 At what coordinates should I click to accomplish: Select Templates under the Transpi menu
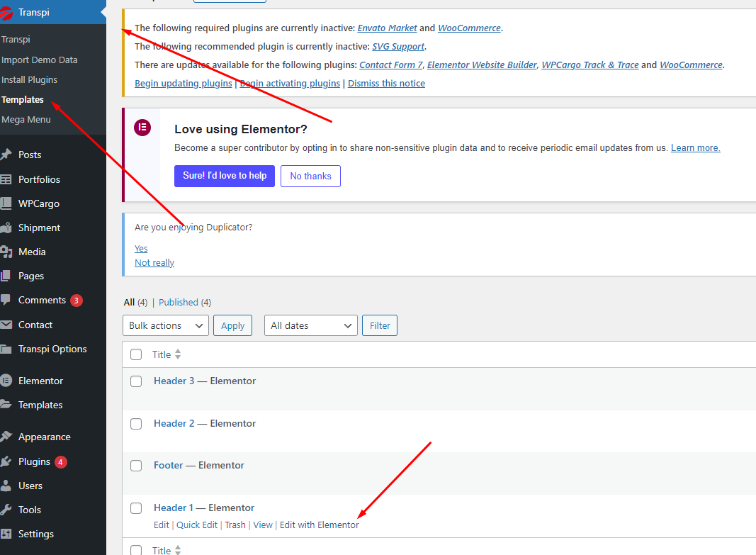point(23,100)
